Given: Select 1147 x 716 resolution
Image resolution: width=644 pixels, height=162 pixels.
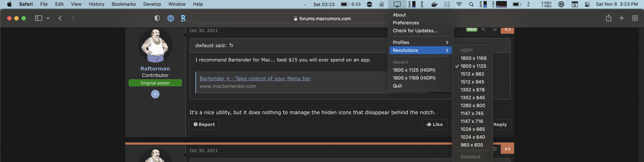Looking at the screenshot, I should (x=473, y=121).
